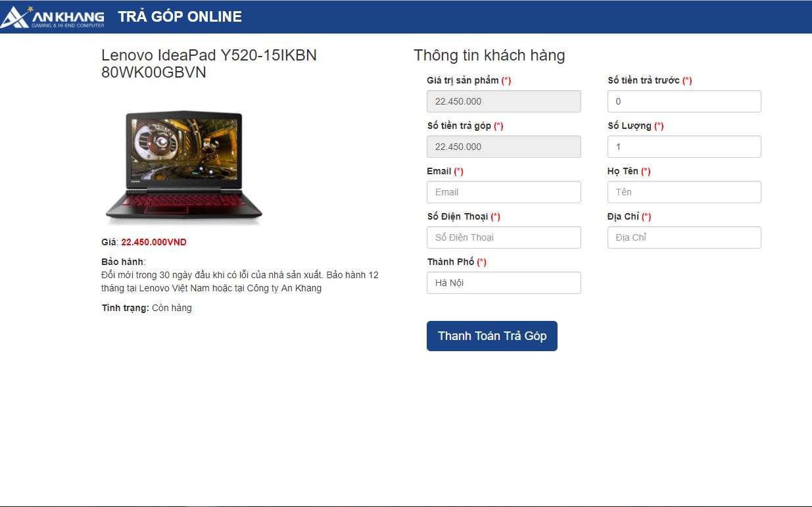This screenshot has width=812, height=507.
Task: Click the Lenovo laptop product image
Action: [x=184, y=168]
